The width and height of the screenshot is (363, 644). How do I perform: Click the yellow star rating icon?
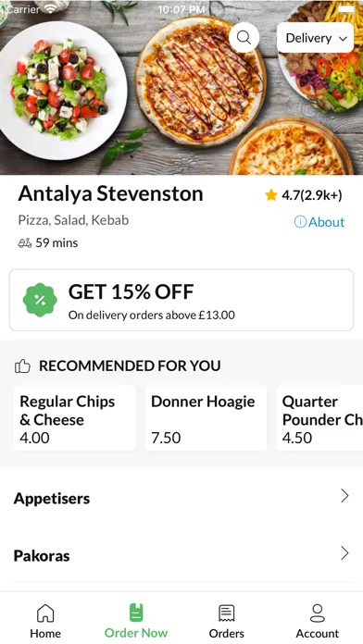(x=271, y=195)
